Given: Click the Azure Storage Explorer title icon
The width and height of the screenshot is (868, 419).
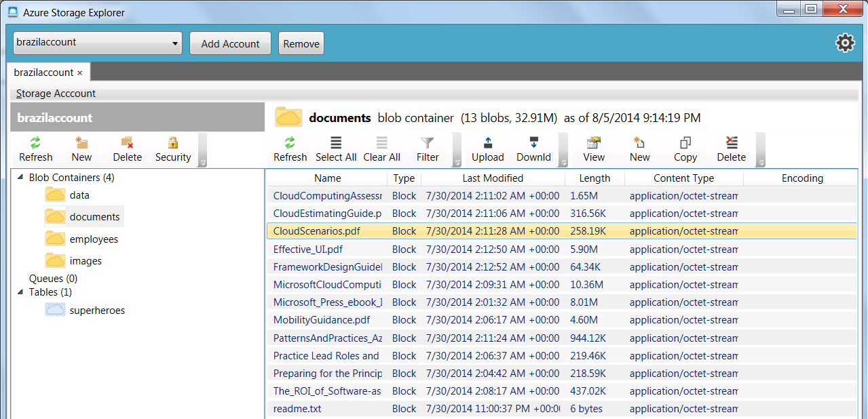Looking at the screenshot, I should point(12,12).
